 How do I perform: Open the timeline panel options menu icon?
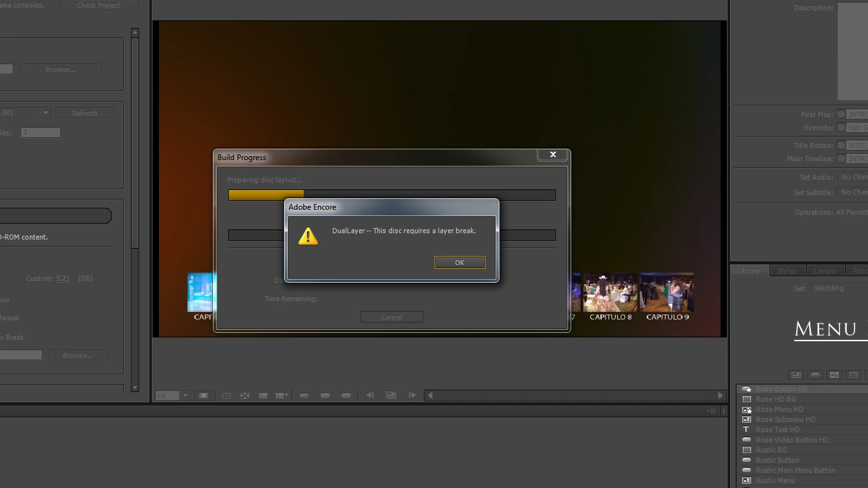click(x=712, y=411)
